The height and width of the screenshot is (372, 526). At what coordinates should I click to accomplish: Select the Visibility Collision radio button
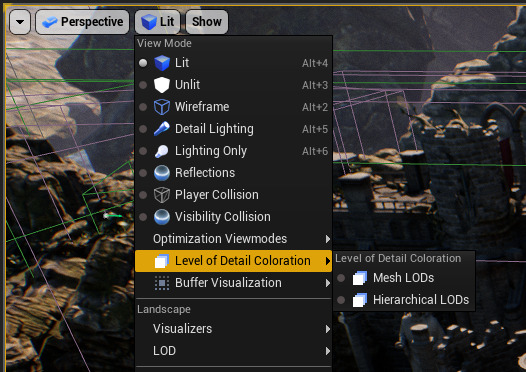[143, 217]
